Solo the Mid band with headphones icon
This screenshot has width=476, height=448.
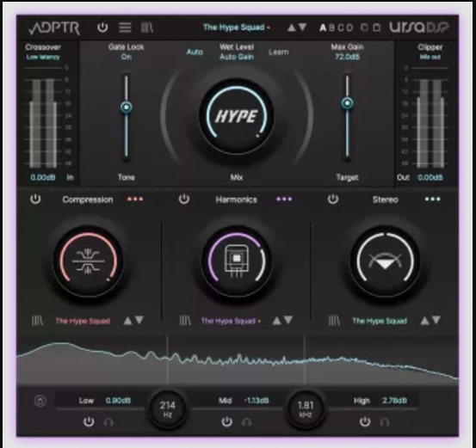point(247,422)
